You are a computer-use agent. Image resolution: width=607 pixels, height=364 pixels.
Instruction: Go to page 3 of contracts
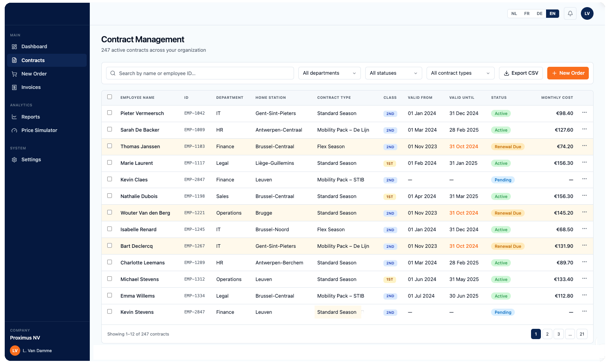[x=559, y=334]
